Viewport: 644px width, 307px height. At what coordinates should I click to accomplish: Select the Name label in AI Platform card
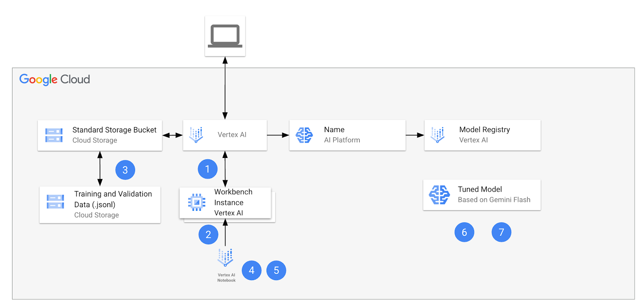[334, 130]
